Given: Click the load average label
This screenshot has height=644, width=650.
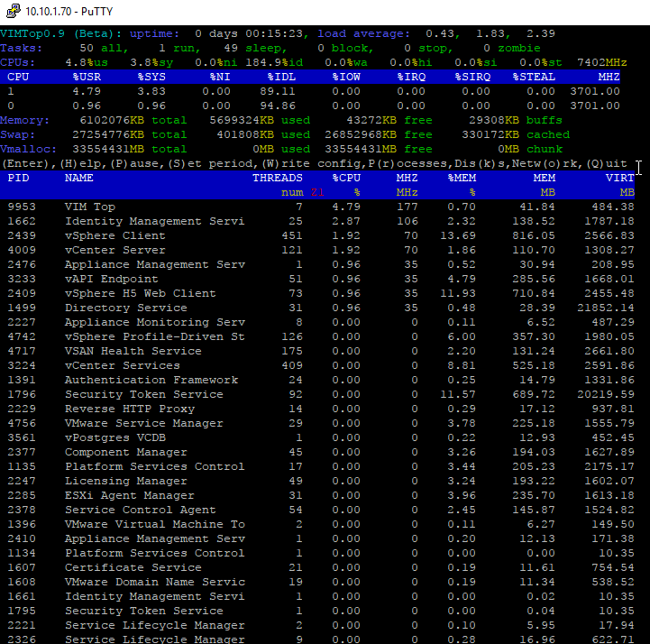Looking at the screenshot, I should tap(364, 33).
